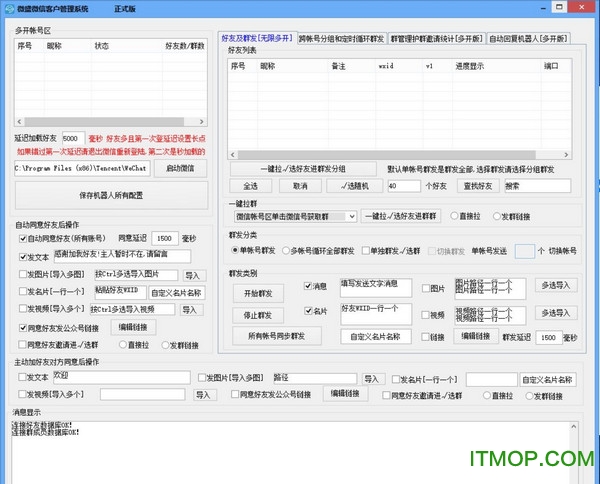Click 同意延迟 field showing 1500

point(165,238)
